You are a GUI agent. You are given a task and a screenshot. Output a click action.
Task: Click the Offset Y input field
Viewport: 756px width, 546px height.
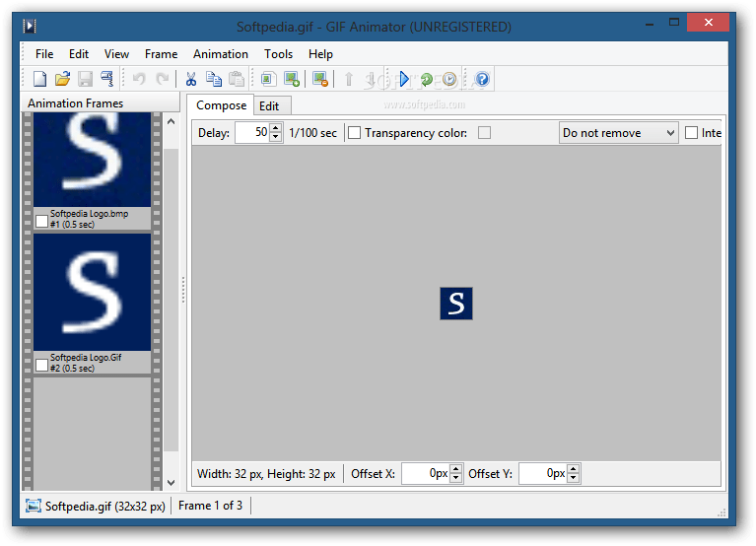543,473
